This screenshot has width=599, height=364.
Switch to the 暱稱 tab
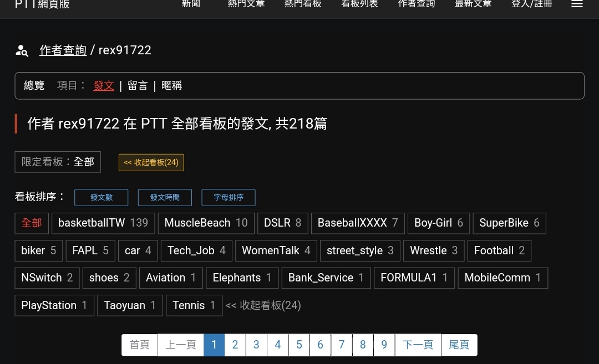tap(171, 85)
